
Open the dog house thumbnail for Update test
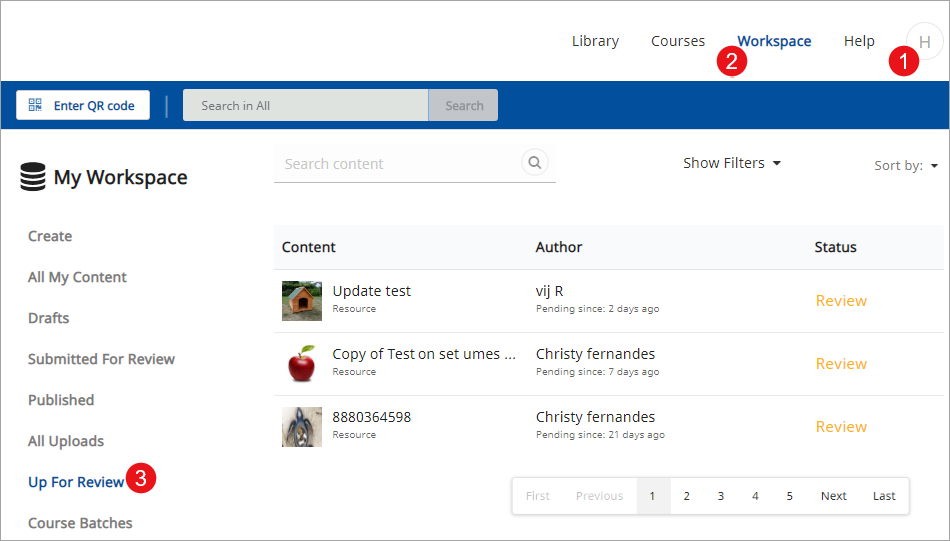coord(302,300)
